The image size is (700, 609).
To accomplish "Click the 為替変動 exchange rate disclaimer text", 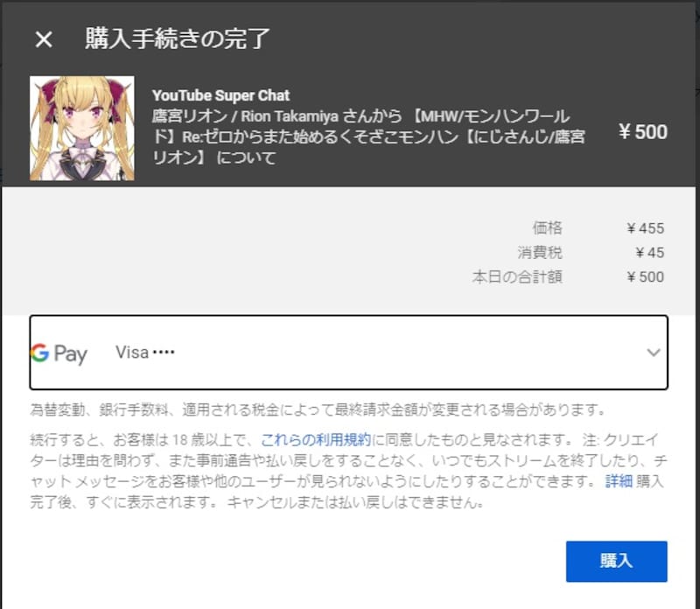I will pyautogui.click(x=318, y=409).
